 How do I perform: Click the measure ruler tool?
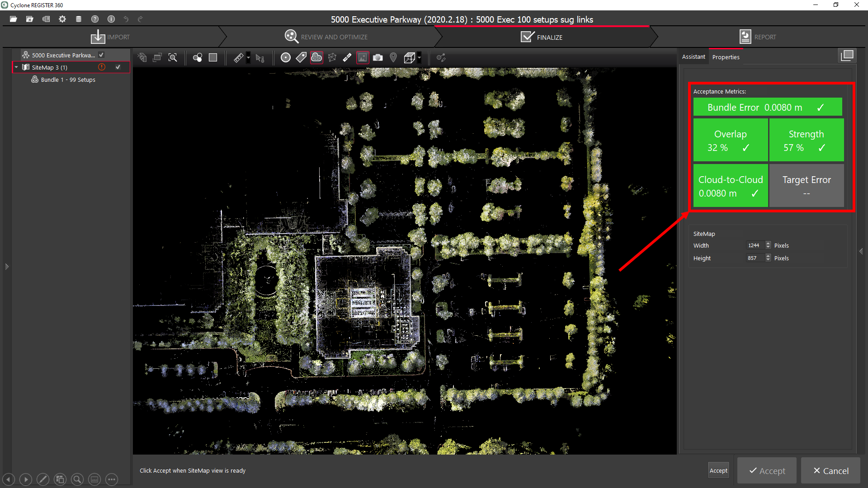point(238,58)
